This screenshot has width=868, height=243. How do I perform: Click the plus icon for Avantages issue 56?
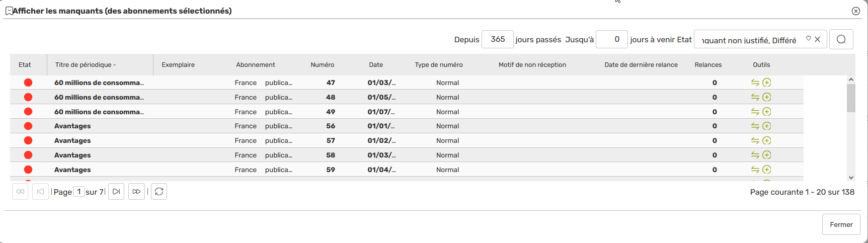pyautogui.click(x=767, y=126)
